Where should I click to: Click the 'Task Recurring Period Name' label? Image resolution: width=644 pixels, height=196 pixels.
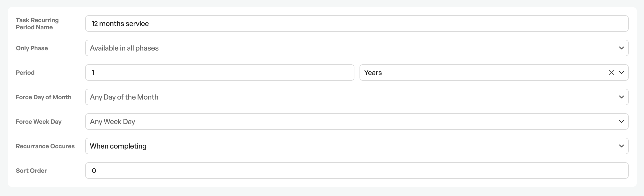point(37,23)
